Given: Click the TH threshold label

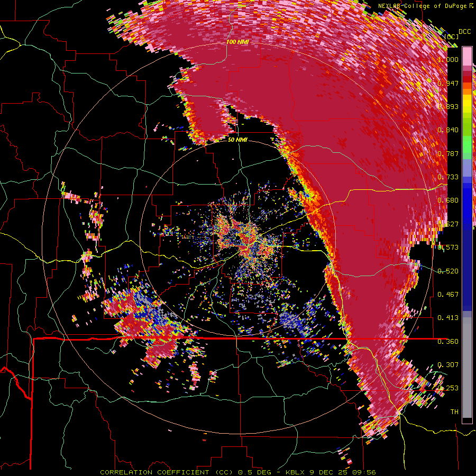Looking at the screenshot, I should pyautogui.click(x=454, y=412).
